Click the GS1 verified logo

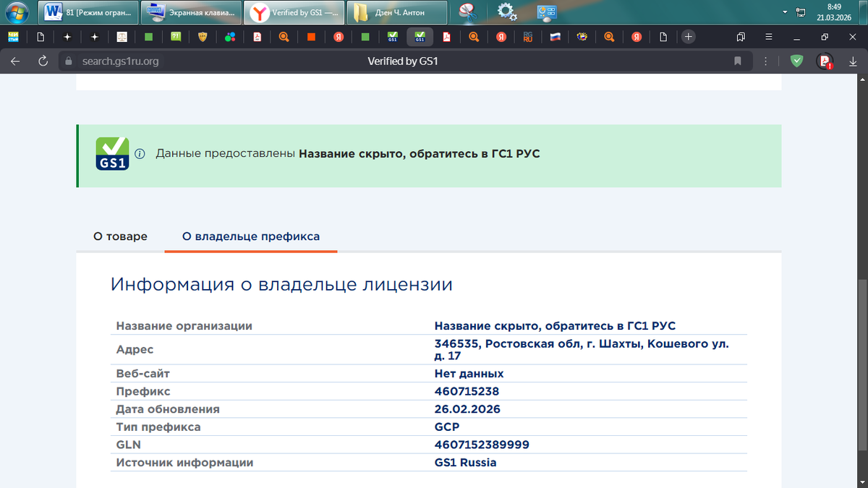coord(112,154)
